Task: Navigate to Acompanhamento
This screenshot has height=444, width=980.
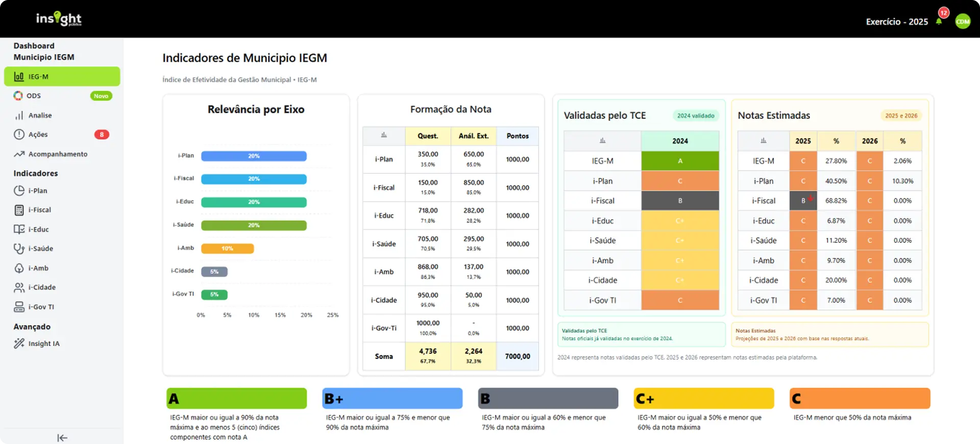Action: click(x=57, y=154)
